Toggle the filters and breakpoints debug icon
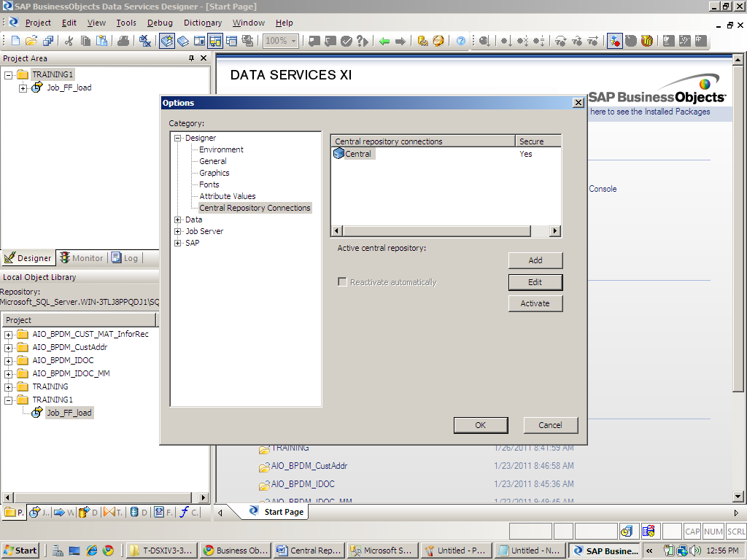The width and height of the screenshot is (747, 560). click(x=614, y=41)
